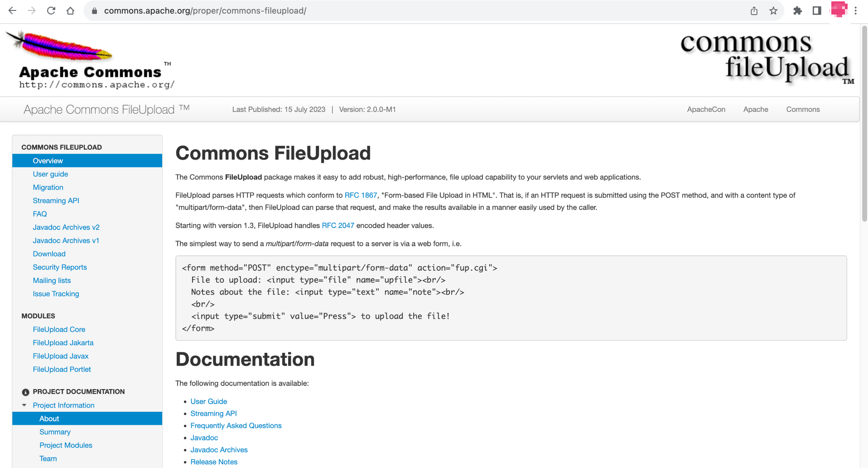Click 'Last Published: 15 July 2023' text

click(279, 109)
